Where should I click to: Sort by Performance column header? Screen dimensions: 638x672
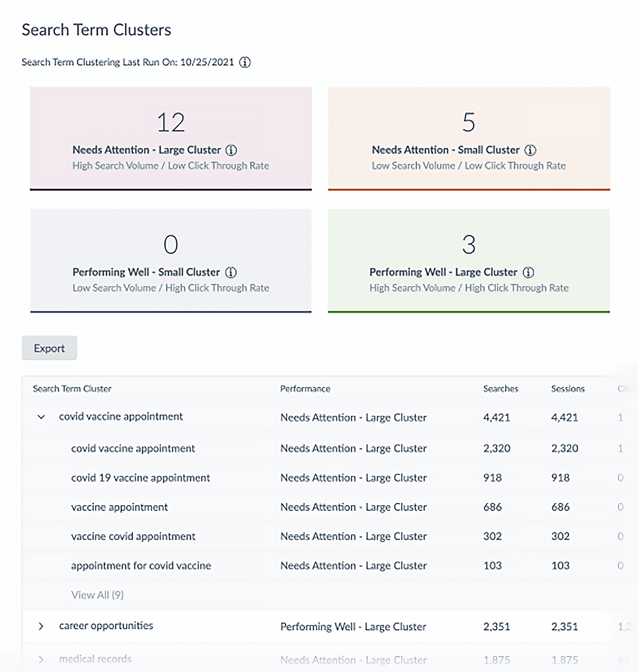tap(305, 388)
